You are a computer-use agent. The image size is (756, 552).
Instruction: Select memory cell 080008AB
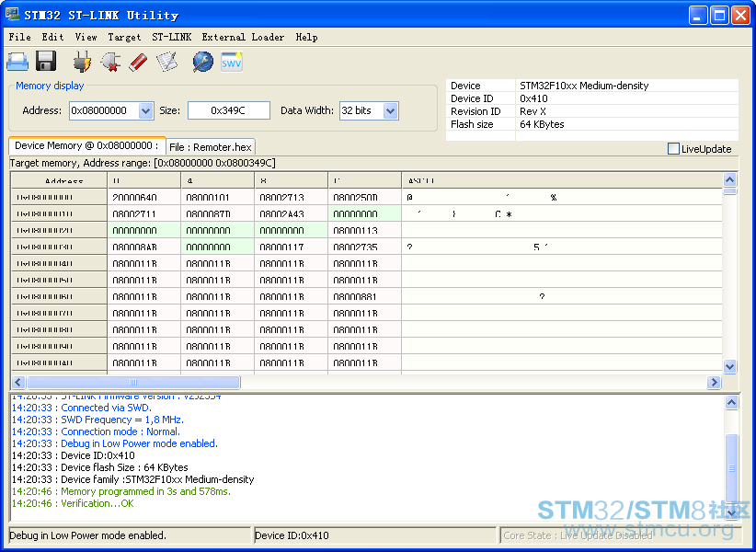pyautogui.click(x=144, y=247)
